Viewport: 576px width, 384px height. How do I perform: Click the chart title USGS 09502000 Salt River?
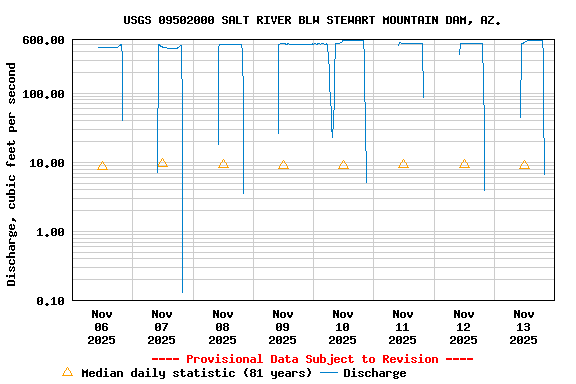(x=312, y=20)
